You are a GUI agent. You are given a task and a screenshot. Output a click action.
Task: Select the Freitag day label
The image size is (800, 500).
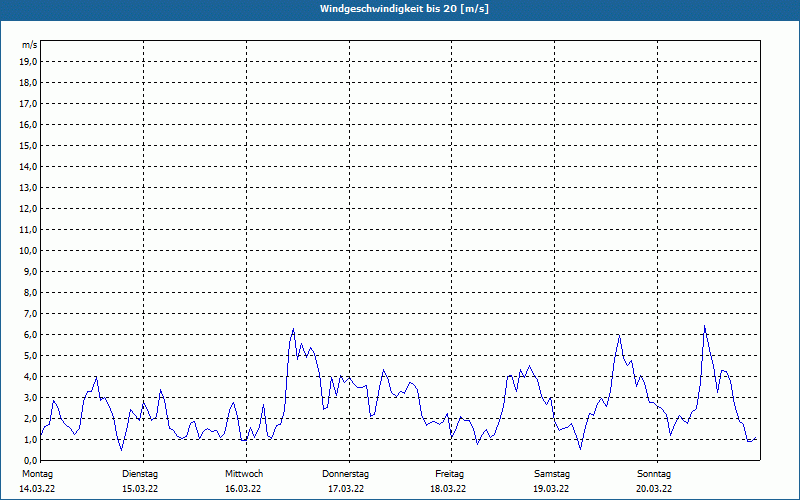click(x=449, y=474)
